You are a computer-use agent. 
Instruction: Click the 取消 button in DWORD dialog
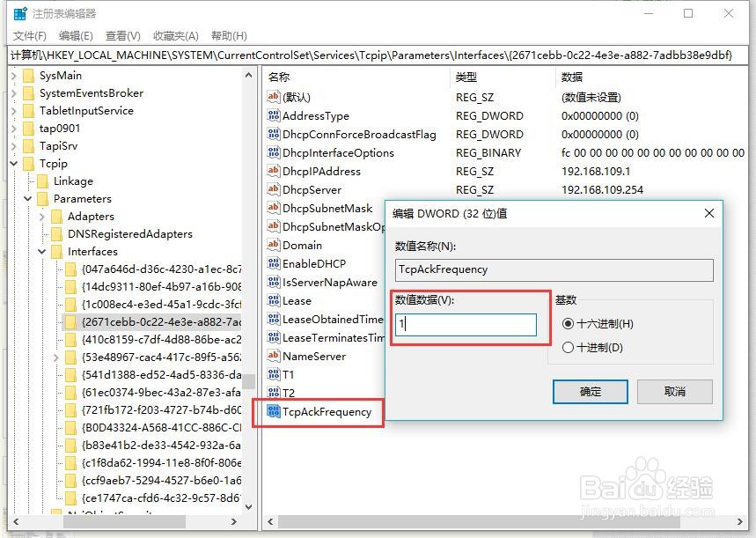coord(674,391)
